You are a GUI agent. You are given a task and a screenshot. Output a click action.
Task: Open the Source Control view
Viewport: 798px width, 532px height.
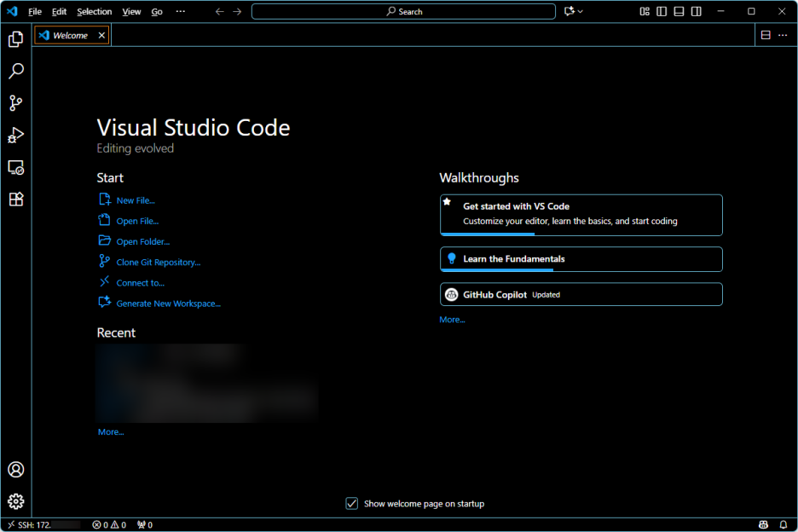(x=16, y=103)
